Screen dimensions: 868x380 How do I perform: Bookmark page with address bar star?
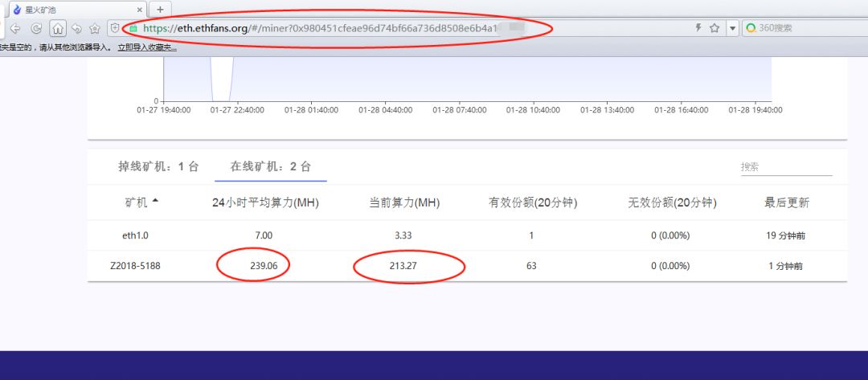point(714,28)
